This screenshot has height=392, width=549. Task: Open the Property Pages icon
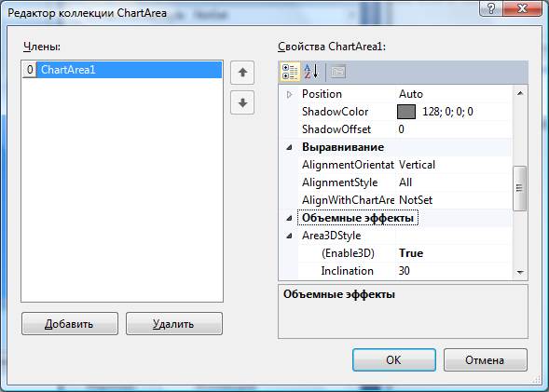337,72
